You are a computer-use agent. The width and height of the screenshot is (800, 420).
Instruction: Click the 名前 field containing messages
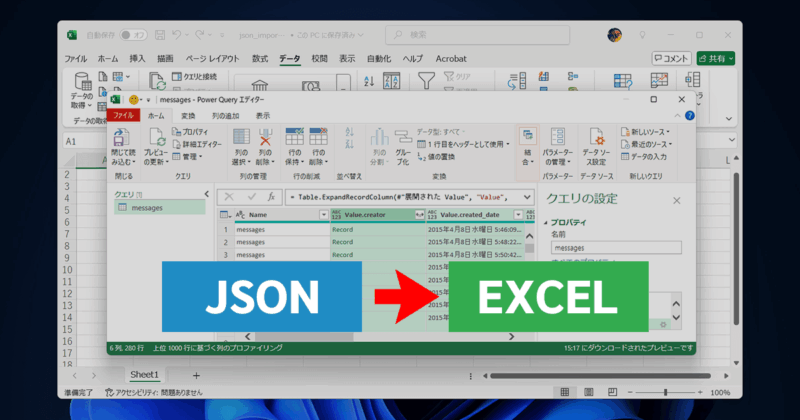(x=616, y=248)
